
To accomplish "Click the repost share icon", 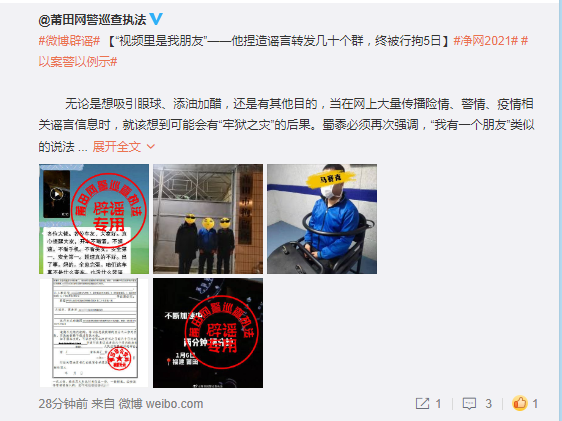I will 422,403.
